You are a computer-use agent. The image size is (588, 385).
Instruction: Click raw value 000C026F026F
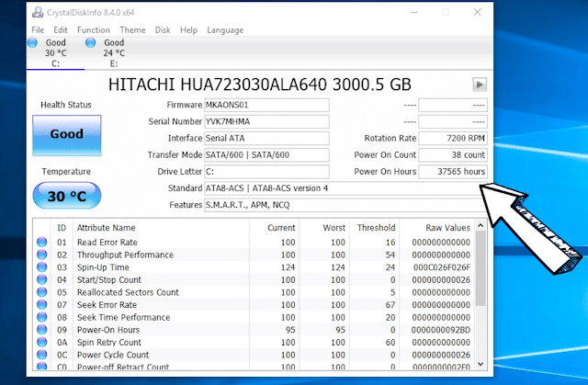click(442, 267)
